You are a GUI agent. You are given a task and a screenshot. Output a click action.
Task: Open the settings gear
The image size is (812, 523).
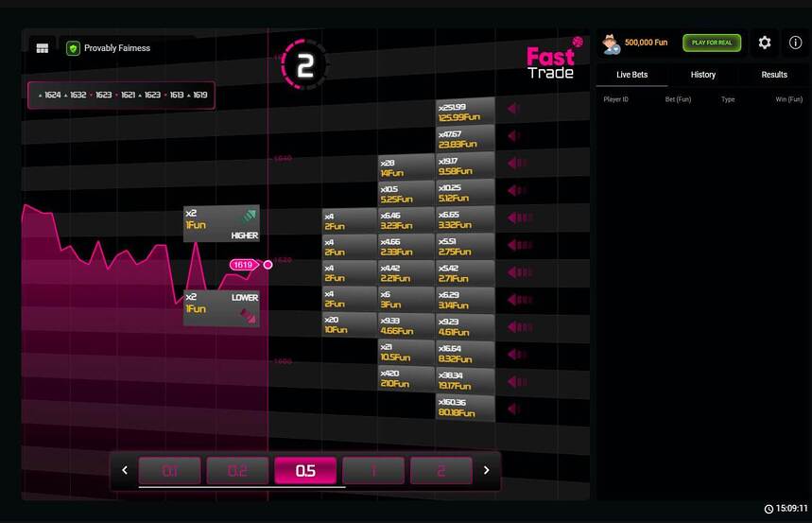coord(765,43)
